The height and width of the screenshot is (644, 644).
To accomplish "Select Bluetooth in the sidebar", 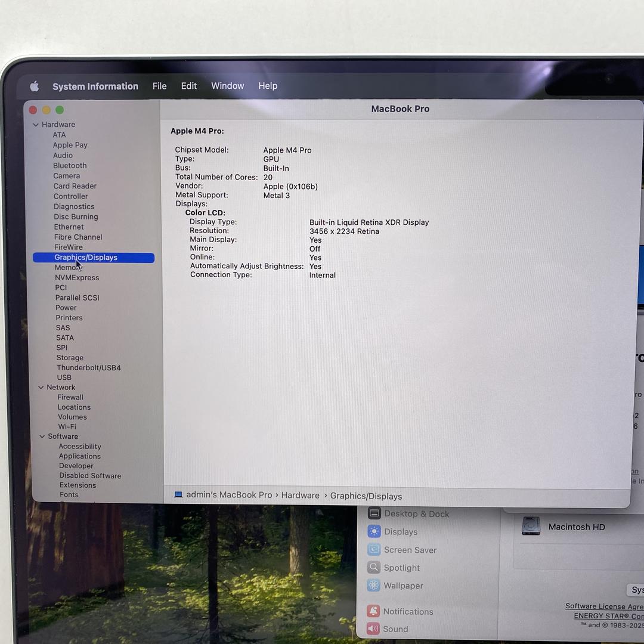I will [70, 166].
